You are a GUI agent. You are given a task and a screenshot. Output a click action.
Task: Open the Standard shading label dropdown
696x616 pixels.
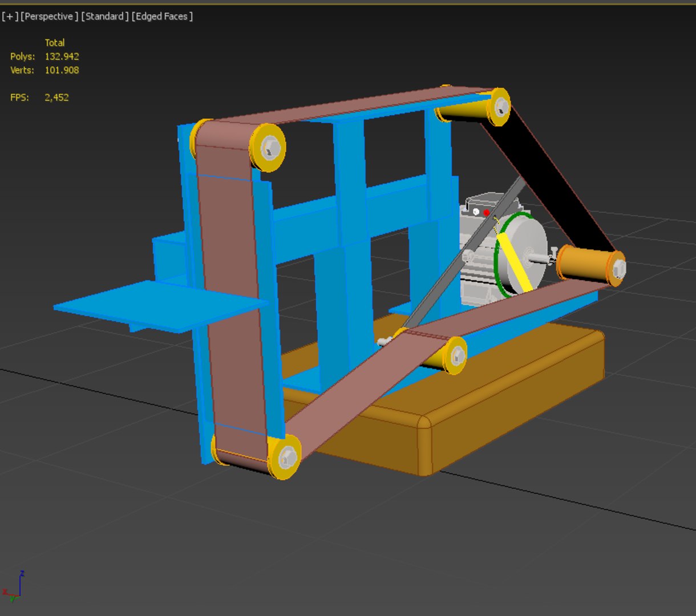click(105, 17)
